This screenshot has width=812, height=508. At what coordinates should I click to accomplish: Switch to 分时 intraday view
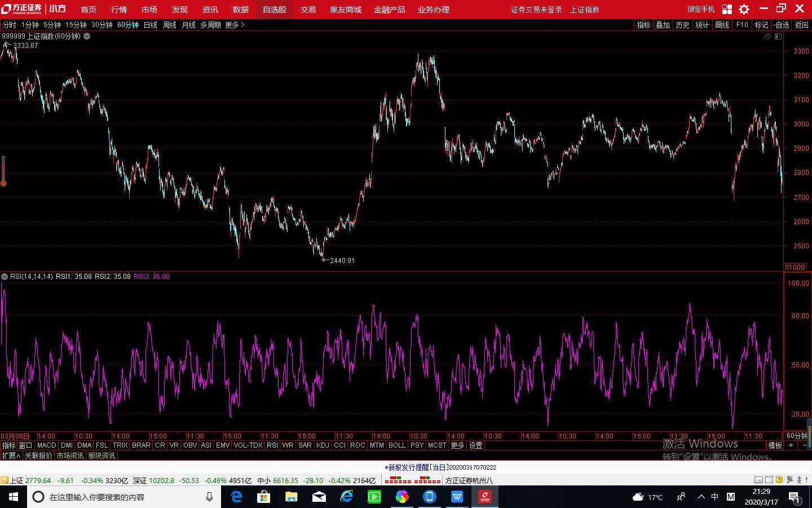(10, 25)
